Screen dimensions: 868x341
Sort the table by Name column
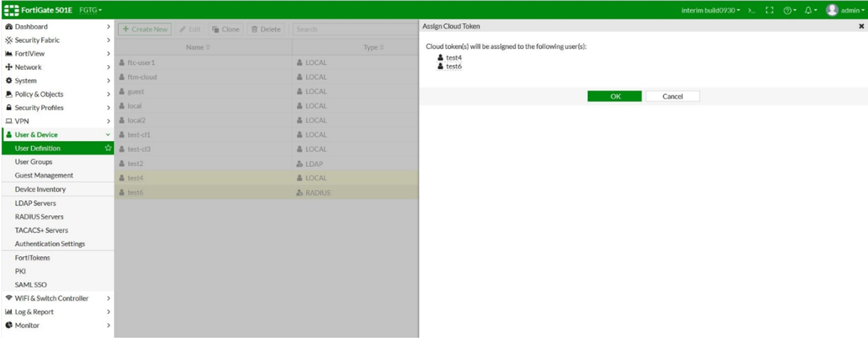click(x=198, y=48)
